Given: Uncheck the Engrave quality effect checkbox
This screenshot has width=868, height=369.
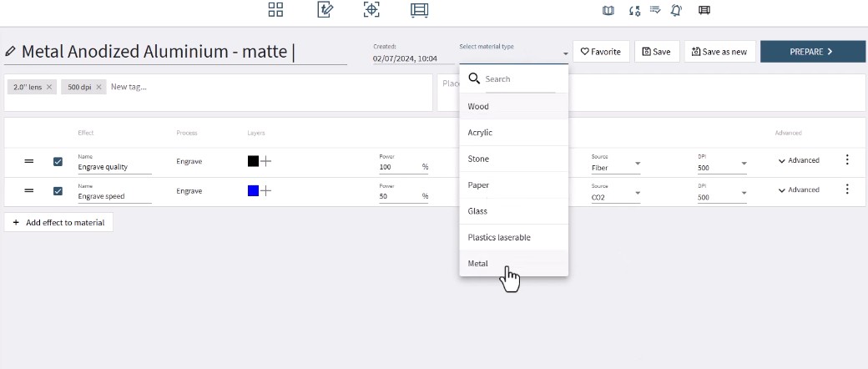Looking at the screenshot, I should [x=58, y=162].
